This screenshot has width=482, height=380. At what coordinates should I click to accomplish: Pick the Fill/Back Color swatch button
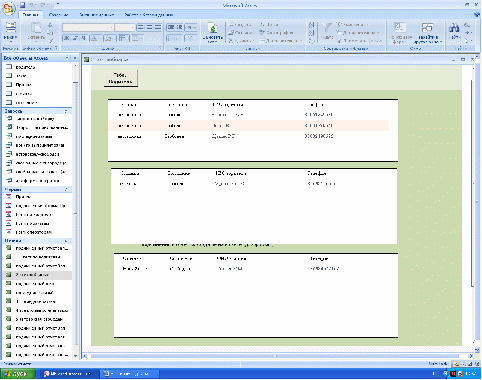click(x=109, y=38)
